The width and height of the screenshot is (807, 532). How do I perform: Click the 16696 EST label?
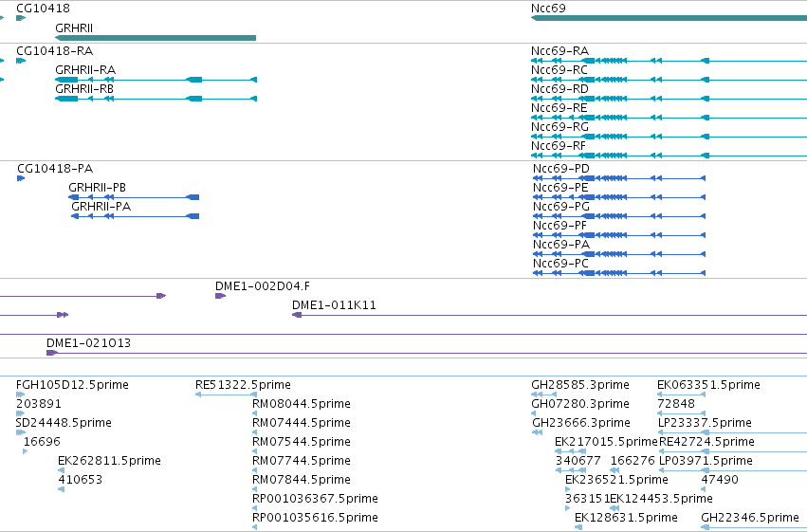tap(43, 442)
